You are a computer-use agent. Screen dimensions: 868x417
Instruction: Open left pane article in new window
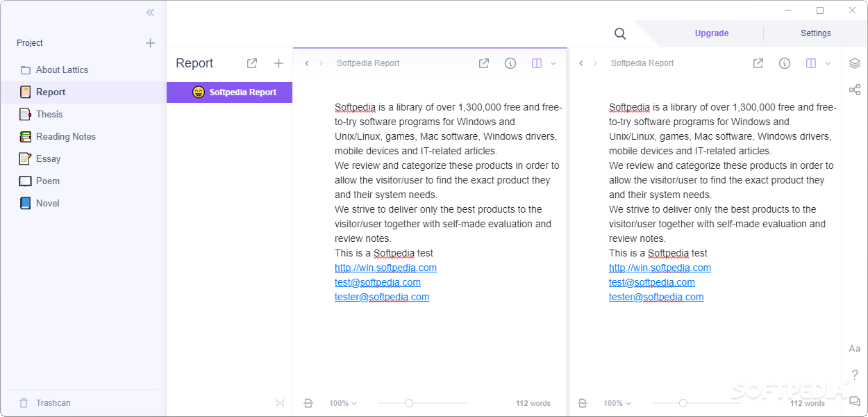[484, 63]
